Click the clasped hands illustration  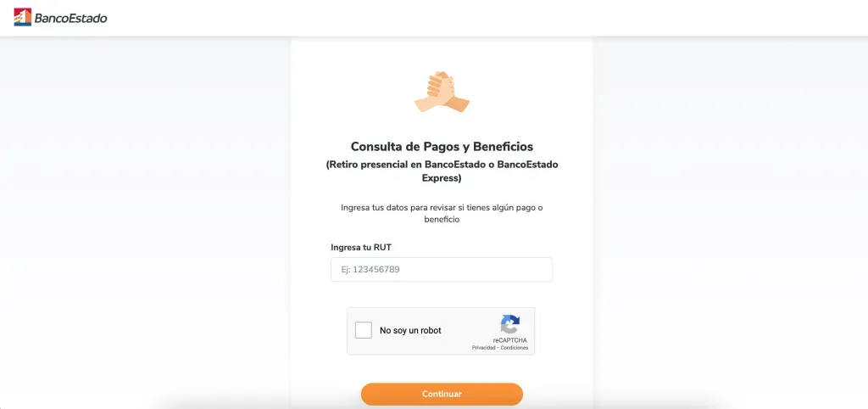442,92
